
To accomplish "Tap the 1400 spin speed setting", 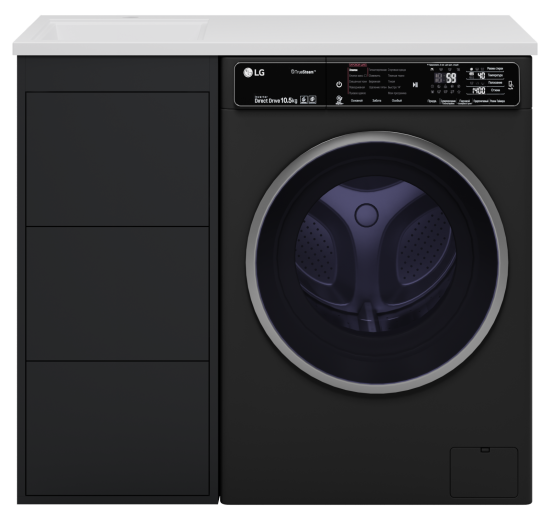I will (x=478, y=91).
